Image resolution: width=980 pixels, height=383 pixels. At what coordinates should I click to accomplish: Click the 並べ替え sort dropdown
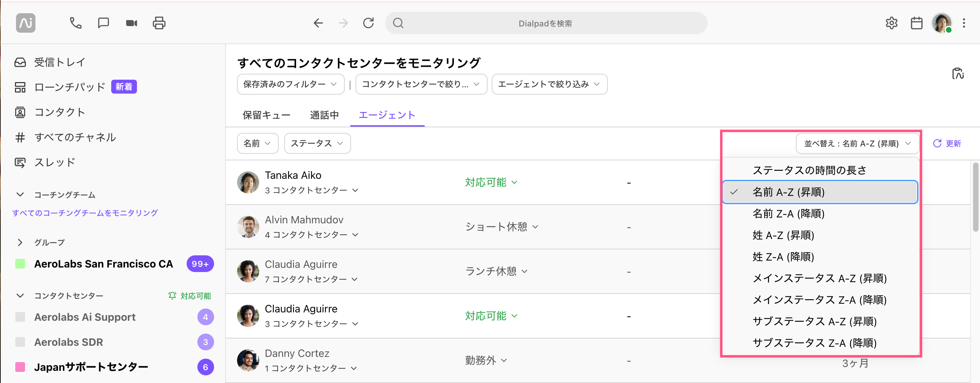pos(858,144)
